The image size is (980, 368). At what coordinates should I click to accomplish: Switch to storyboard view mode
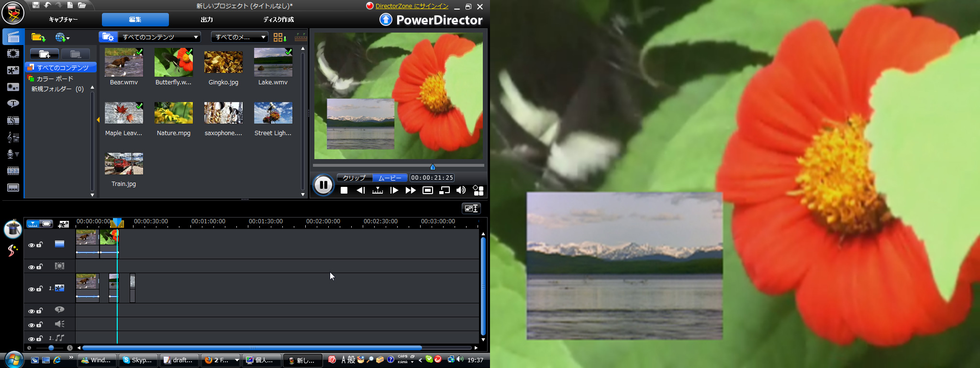pos(46,224)
